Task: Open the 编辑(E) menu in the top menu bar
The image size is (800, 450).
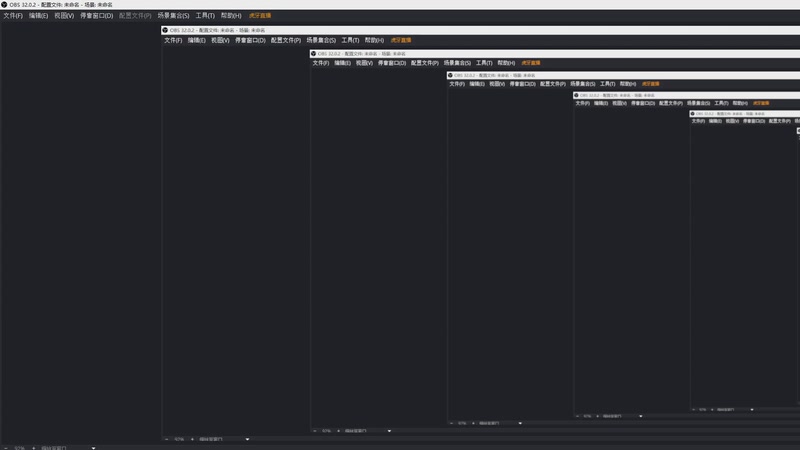Action: (x=38, y=16)
